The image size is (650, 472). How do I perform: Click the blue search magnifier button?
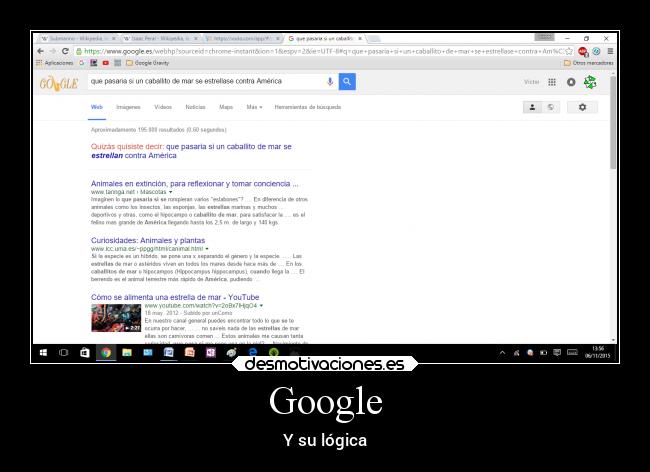click(x=347, y=82)
